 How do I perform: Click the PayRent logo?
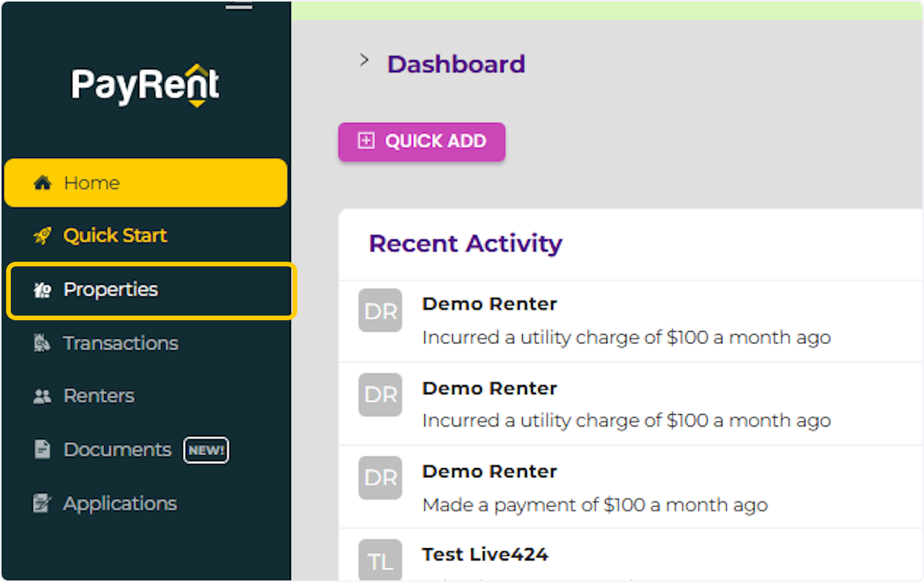click(146, 85)
